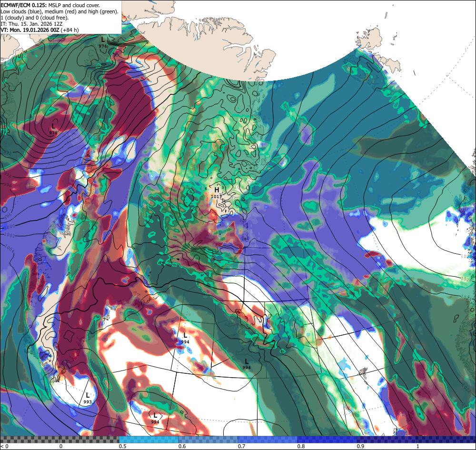Click the '0.8' colour scale label

click(x=301, y=446)
